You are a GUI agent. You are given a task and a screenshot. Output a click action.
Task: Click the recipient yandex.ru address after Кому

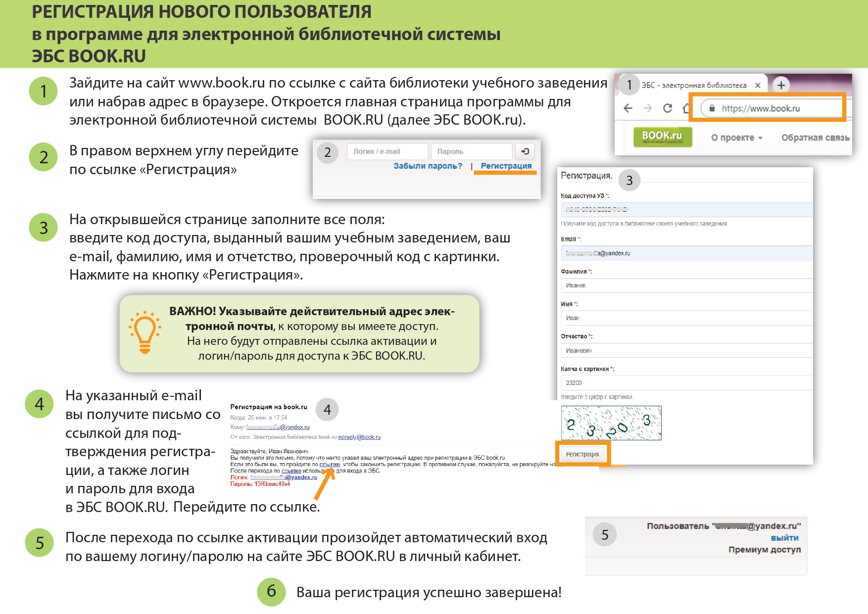(278, 427)
